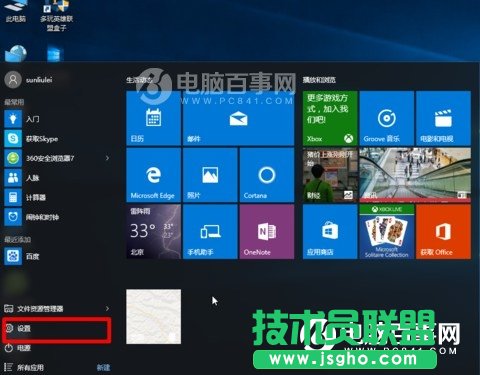Click the 生活动态 tile group header
This screenshot has height=375, width=480.
pos(139,80)
